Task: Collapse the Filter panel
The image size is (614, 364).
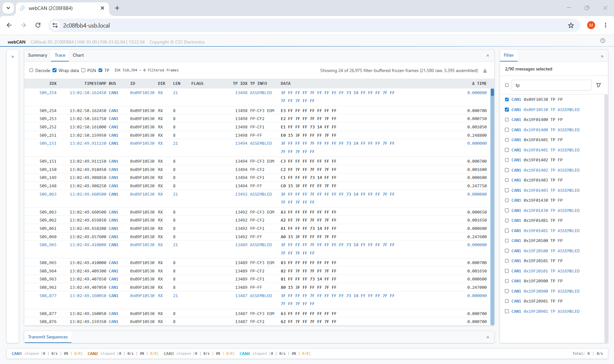Action: (602, 56)
